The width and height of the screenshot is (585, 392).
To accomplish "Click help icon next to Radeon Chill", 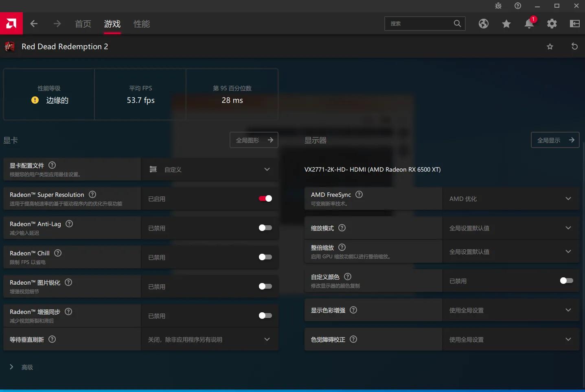I will tap(58, 253).
